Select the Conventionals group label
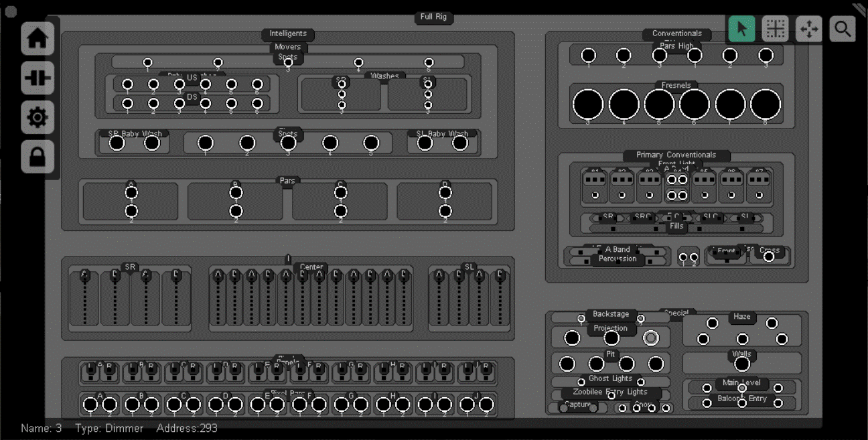Screen dimensions: 868x440 point(676,33)
